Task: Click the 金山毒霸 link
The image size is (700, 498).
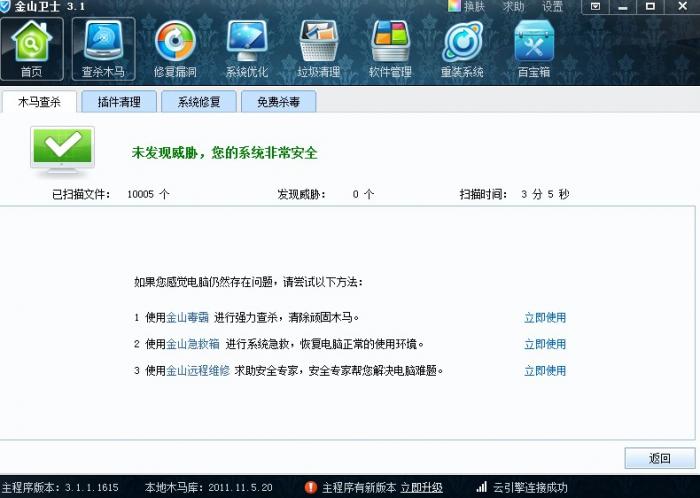Action: pos(188,318)
